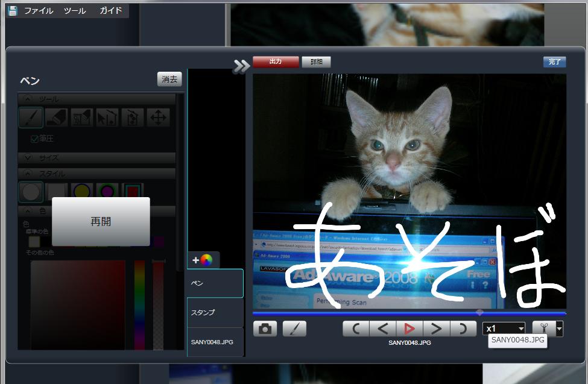
Task: Switch to the スタンプ tab
Action: click(x=215, y=312)
